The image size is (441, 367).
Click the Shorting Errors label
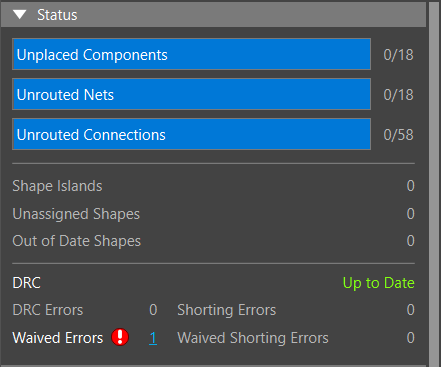point(227,310)
